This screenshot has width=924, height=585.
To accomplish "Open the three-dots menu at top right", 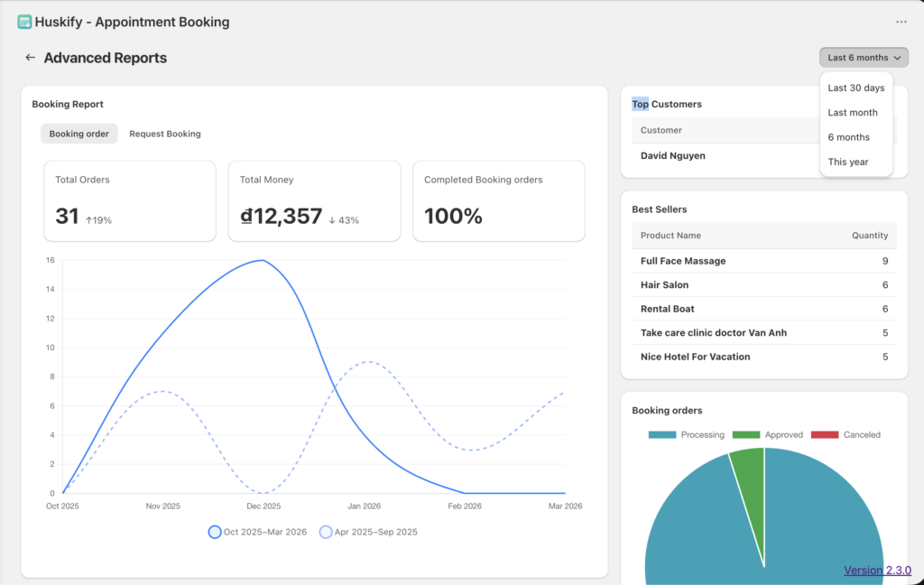I will [x=901, y=22].
